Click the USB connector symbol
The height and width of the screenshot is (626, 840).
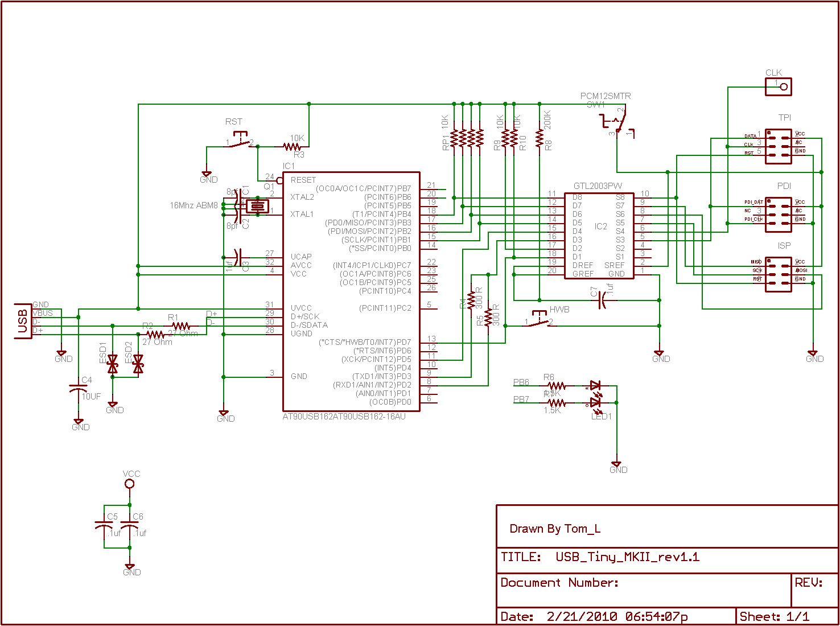[23, 321]
